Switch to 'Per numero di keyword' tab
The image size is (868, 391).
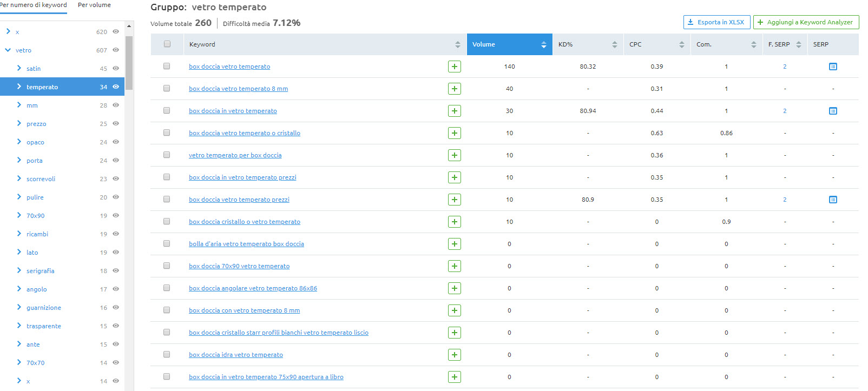point(33,5)
